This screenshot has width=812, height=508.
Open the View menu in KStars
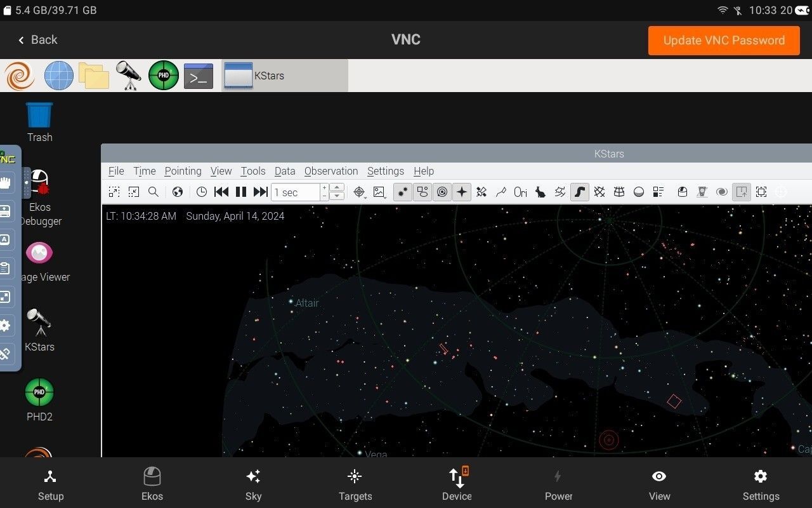click(x=221, y=171)
